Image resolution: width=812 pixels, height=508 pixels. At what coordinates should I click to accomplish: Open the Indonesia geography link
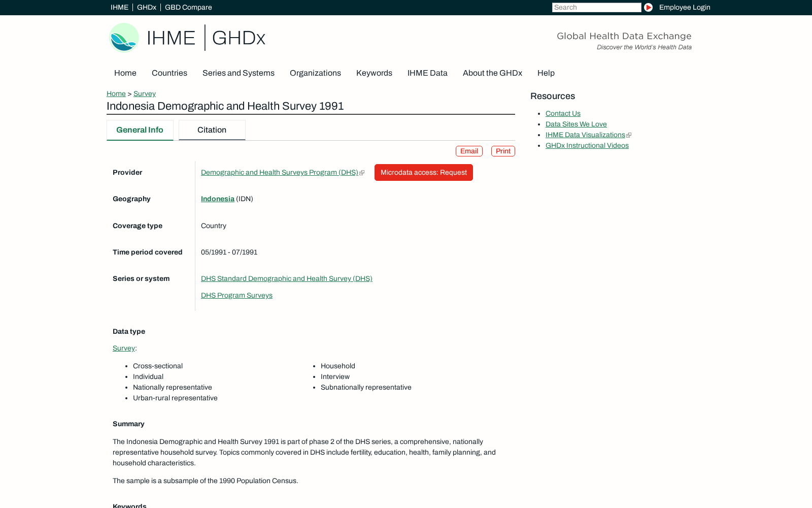coord(218,199)
